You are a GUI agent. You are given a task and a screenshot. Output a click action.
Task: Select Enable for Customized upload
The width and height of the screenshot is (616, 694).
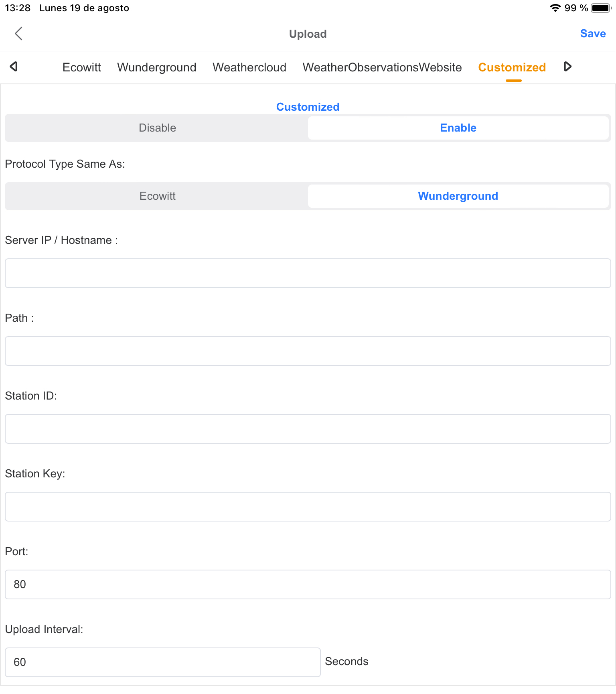(458, 128)
